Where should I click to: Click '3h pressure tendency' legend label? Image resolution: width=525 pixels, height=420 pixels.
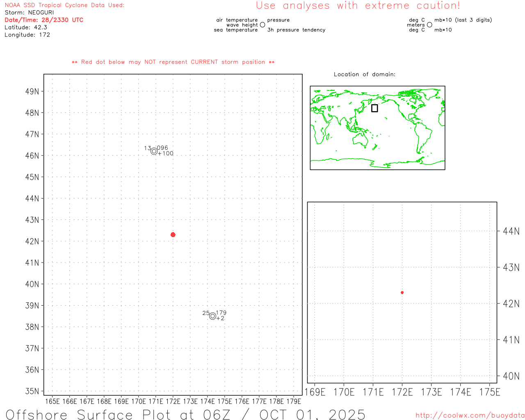296,30
